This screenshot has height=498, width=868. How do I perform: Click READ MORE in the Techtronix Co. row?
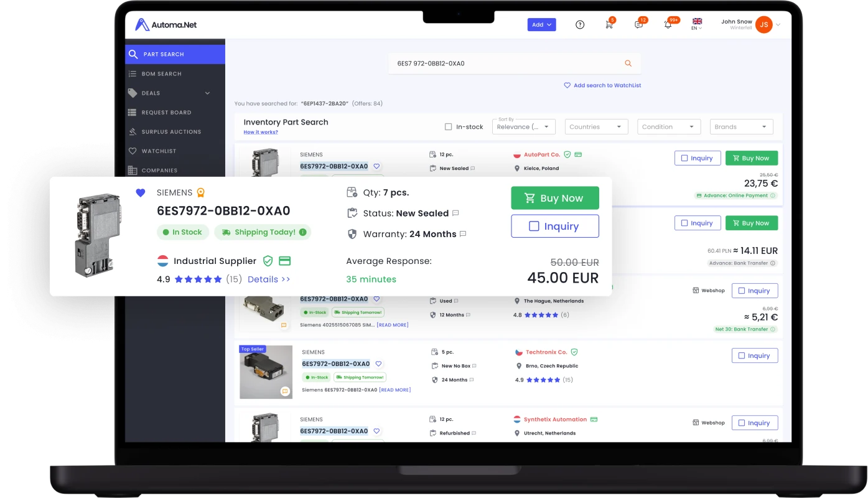[395, 390]
